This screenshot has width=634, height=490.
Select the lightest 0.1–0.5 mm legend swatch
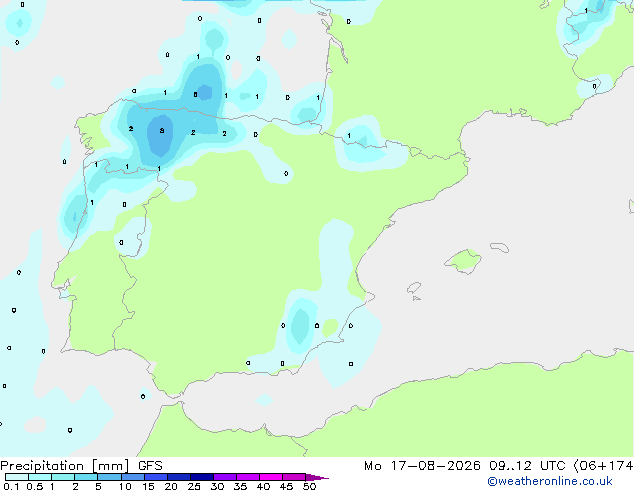17,477
